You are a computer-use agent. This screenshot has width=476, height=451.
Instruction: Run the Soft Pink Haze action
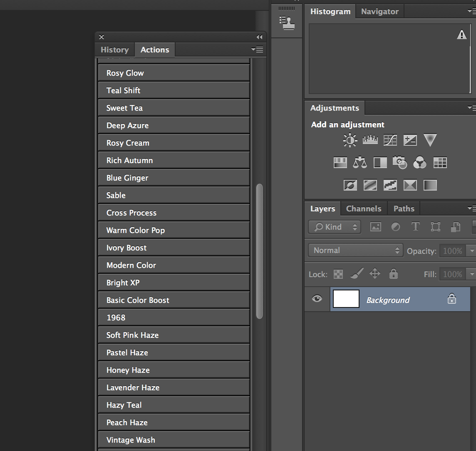[174, 335]
